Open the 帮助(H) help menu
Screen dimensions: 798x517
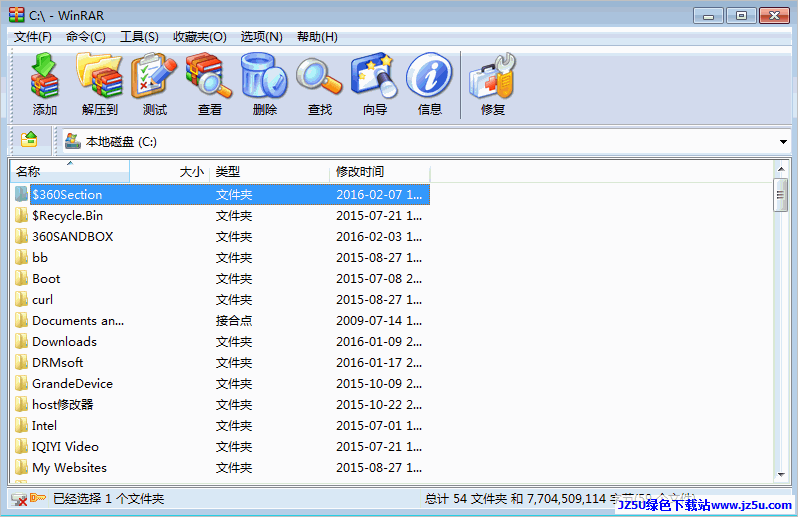pos(317,37)
